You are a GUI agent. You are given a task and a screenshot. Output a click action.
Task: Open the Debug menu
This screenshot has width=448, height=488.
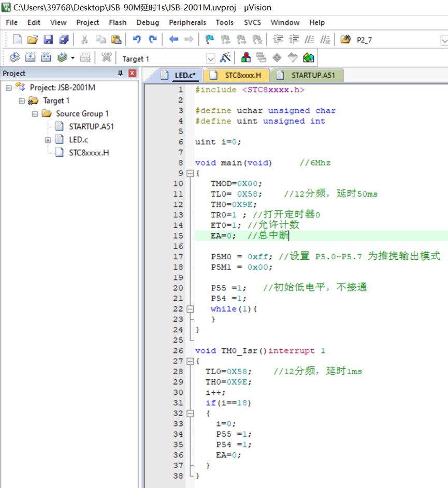coord(148,22)
